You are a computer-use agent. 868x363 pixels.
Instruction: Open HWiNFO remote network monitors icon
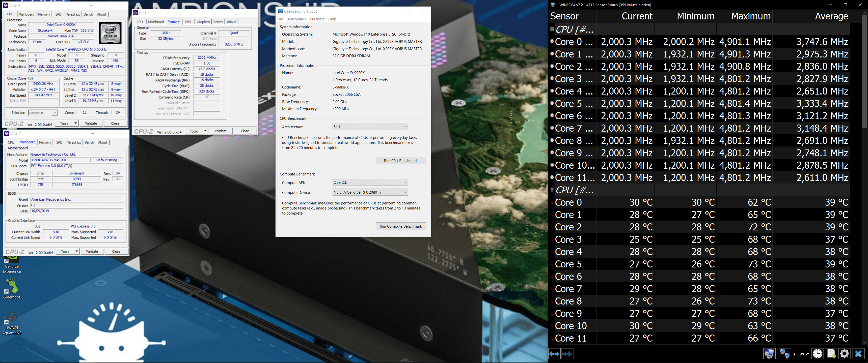coord(785,354)
